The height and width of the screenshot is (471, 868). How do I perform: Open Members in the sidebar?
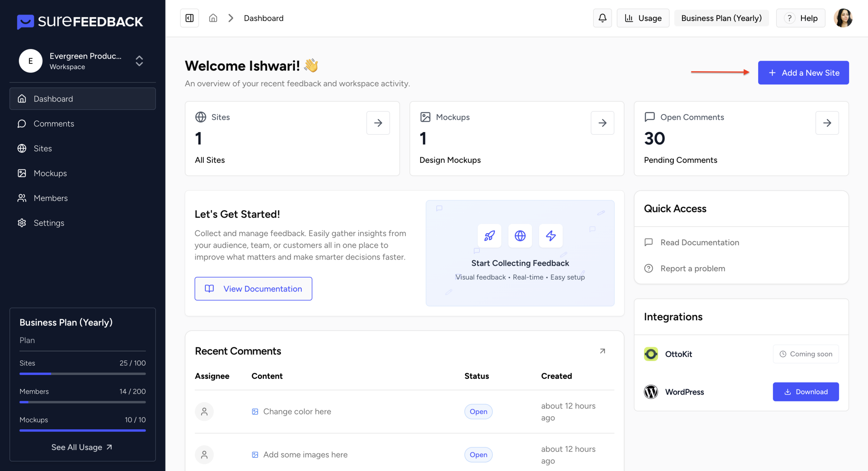51,198
